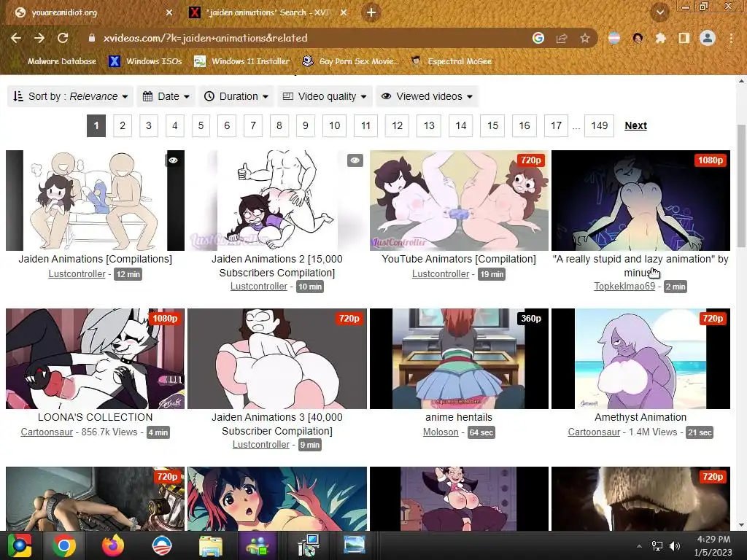Click the page vertical scrollbar
The height and width of the screenshot is (560, 747).
741,186
